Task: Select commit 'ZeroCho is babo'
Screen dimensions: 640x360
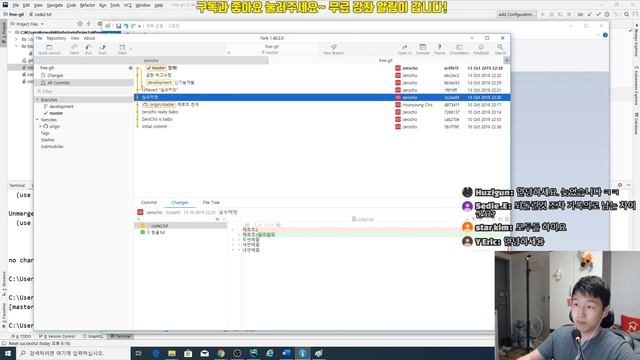Action: pyautogui.click(x=322, y=119)
